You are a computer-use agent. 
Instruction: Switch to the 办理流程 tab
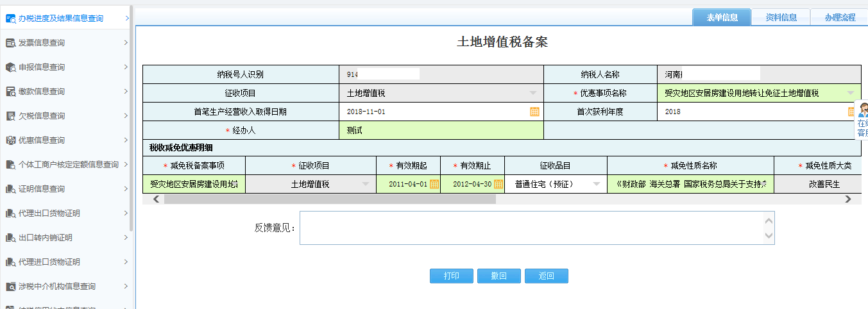[840, 18]
